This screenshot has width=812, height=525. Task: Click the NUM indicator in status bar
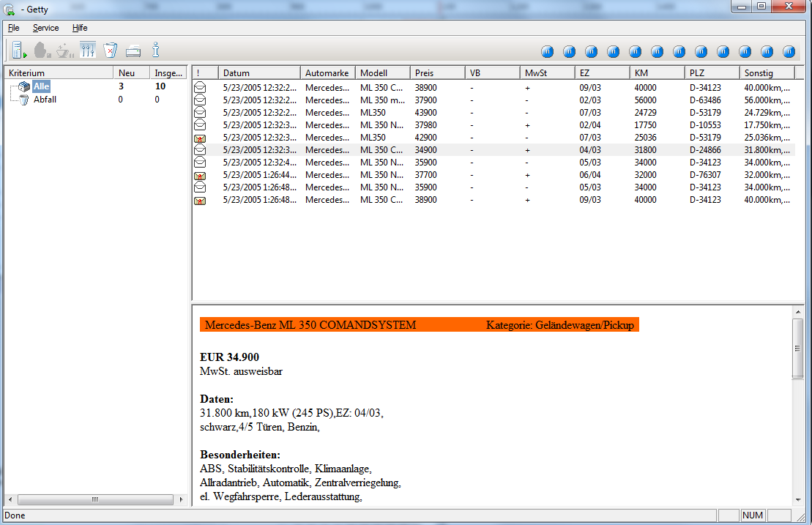pos(753,515)
